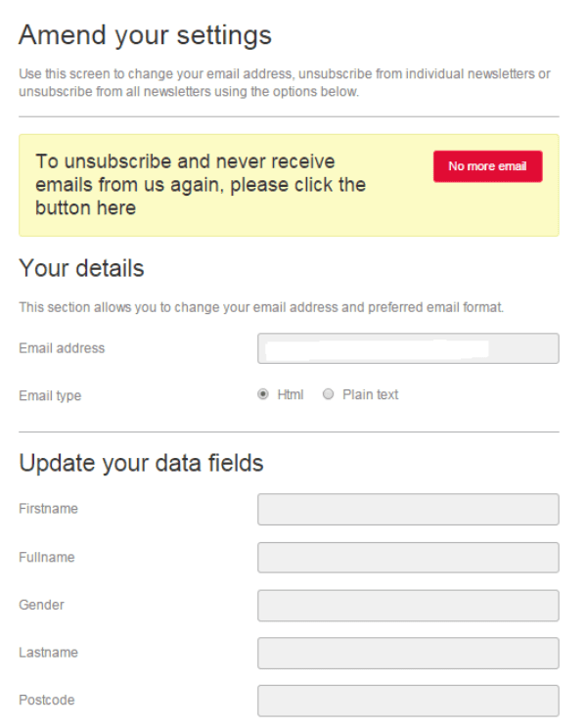Screen dimensions: 587x728
Task: Click the Gender text field
Action: 408,606
